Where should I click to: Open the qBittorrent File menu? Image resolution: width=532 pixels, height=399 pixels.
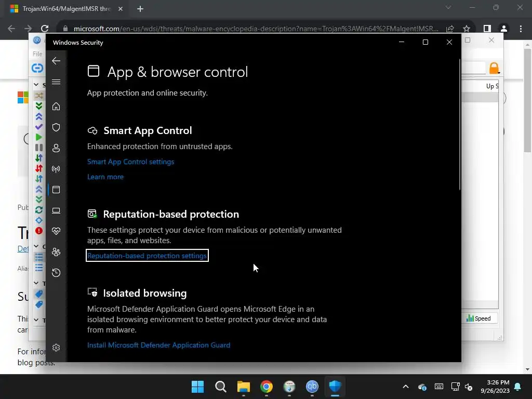point(37,54)
